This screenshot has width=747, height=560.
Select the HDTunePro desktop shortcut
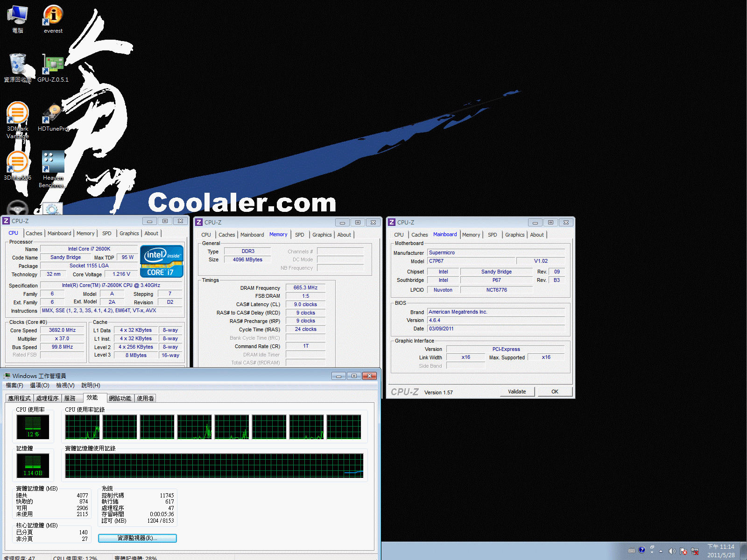tap(53, 117)
